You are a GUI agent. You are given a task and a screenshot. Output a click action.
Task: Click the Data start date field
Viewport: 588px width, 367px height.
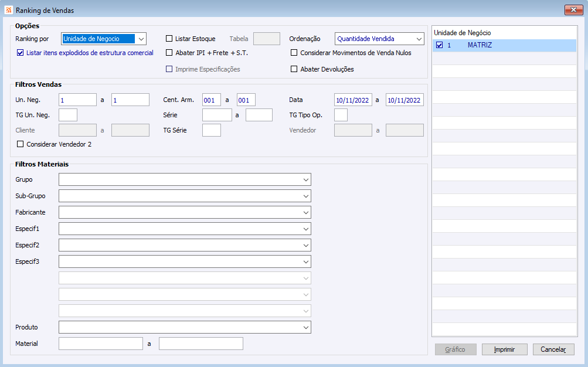pyautogui.click(x=353, y=100)
